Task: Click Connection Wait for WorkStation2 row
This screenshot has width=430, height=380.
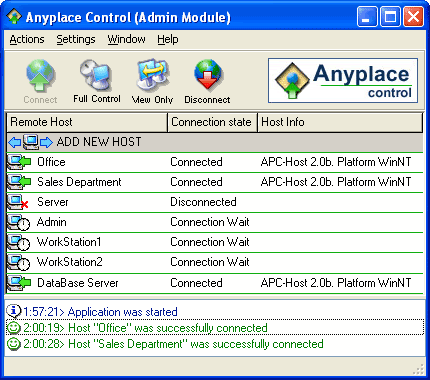Action: pyautogui.click(x=210, y=262)
